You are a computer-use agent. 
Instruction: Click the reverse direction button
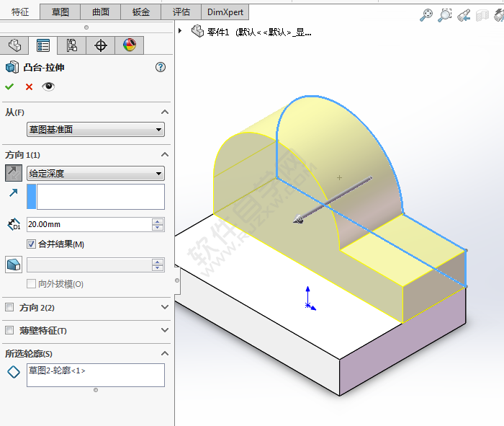pyautogui.click(x=14, y=173)
